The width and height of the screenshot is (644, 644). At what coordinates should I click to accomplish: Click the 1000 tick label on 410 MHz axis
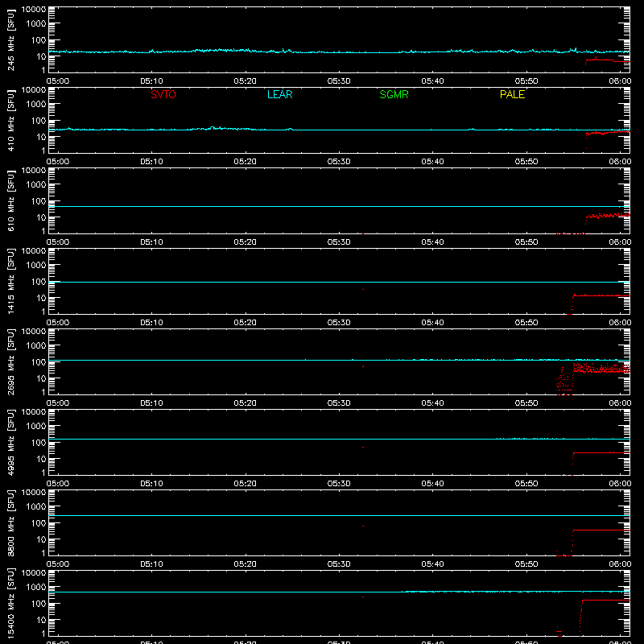pos(36,105)
